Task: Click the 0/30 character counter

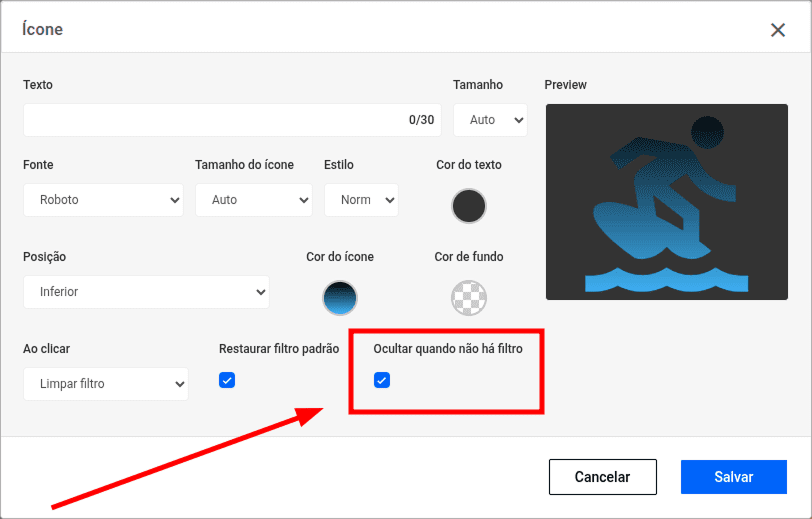Action: 421,120
